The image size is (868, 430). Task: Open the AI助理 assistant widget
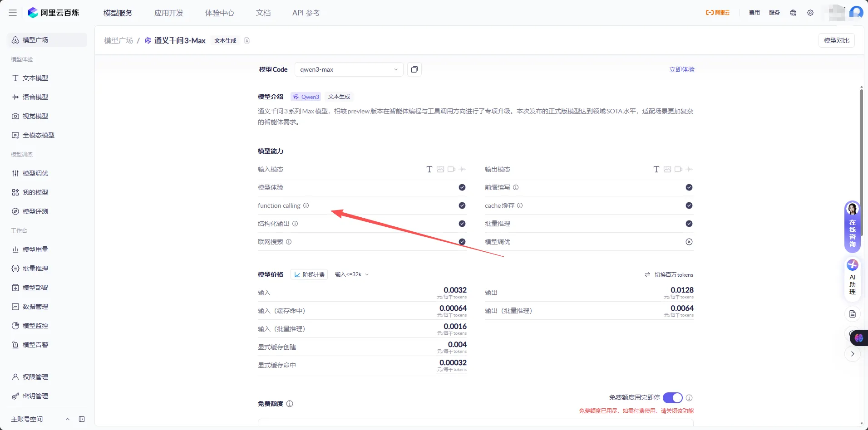click(852, 277)
